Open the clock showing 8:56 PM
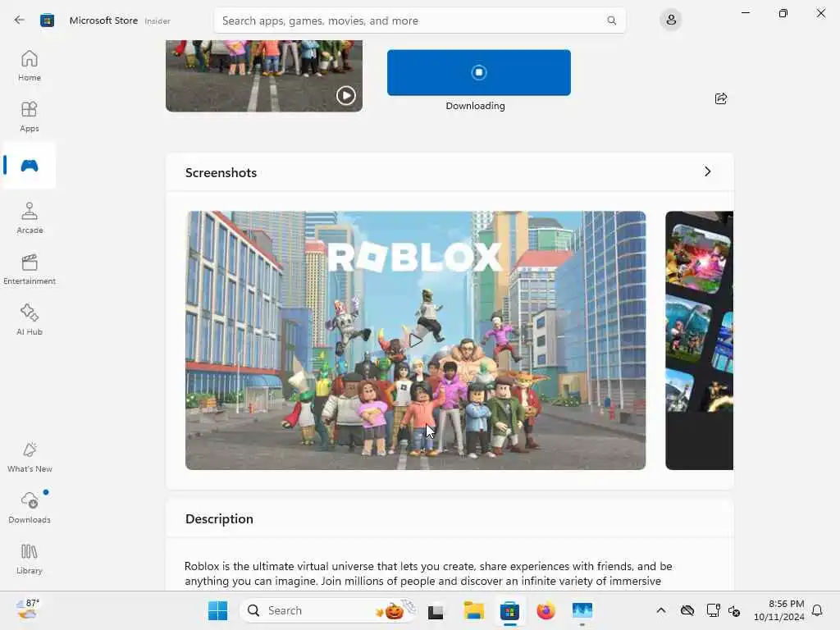 coord(779,610)
